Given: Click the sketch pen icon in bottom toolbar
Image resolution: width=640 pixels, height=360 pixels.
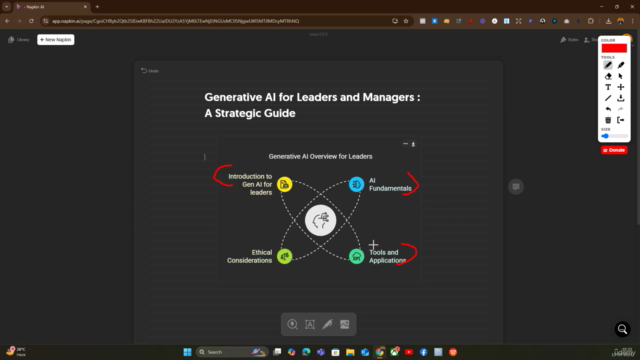Looking at the screenshot, I should (327, 324).
